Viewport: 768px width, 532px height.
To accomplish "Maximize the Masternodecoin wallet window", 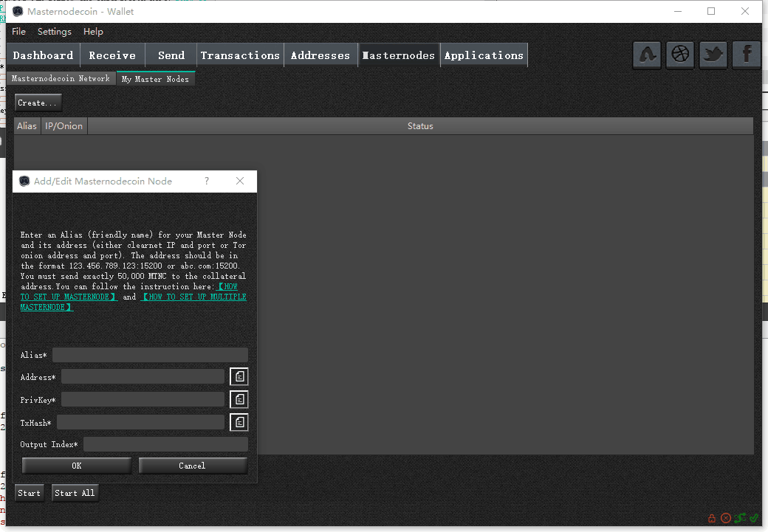I will click(x=711, y=11).
